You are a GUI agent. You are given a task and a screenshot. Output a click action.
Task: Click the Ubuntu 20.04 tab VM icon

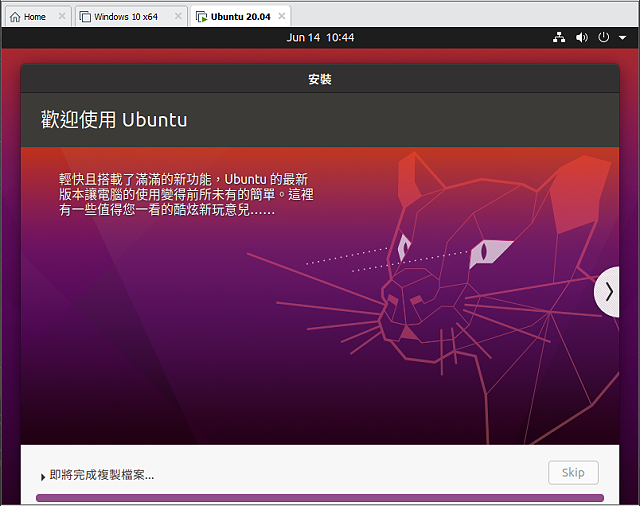point(201,17)
